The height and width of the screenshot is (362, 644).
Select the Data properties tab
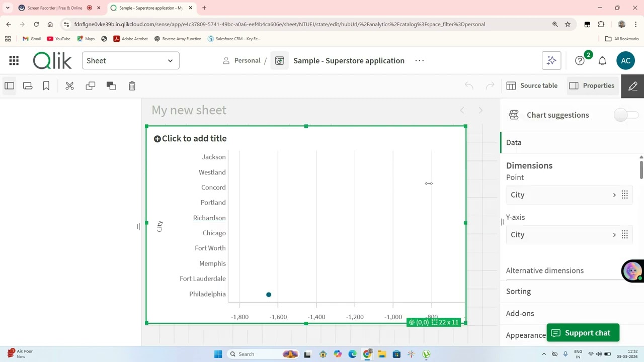(514, 143)
